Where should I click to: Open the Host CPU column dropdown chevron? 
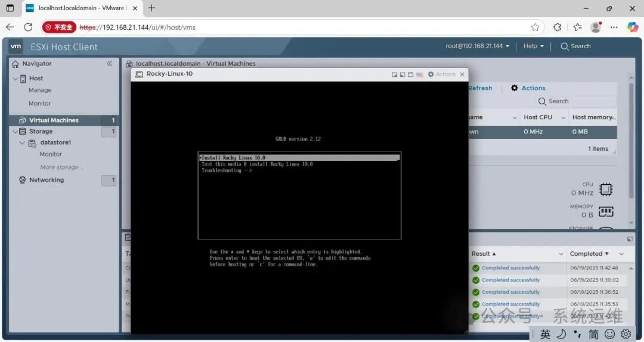coord(563,118)
